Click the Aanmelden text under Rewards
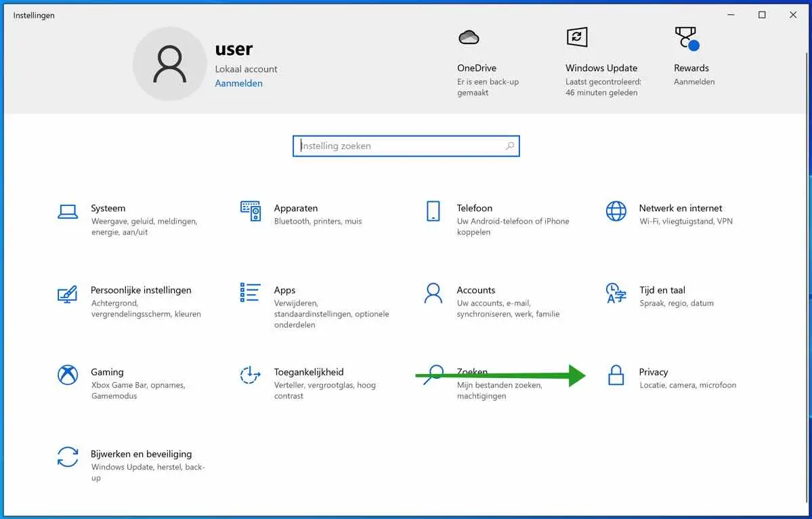This screenshot has width=812, height=519. pyautogui.click(x=694, y=82)
